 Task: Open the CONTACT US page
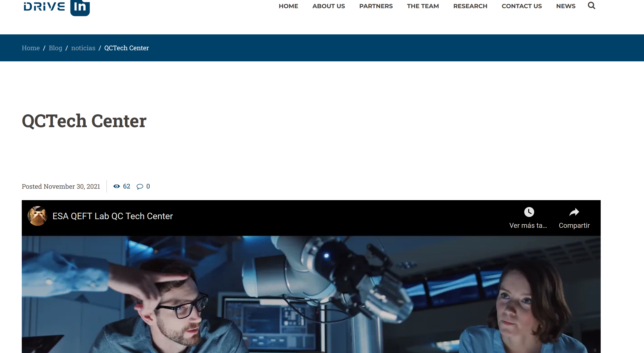coord(522,6)
